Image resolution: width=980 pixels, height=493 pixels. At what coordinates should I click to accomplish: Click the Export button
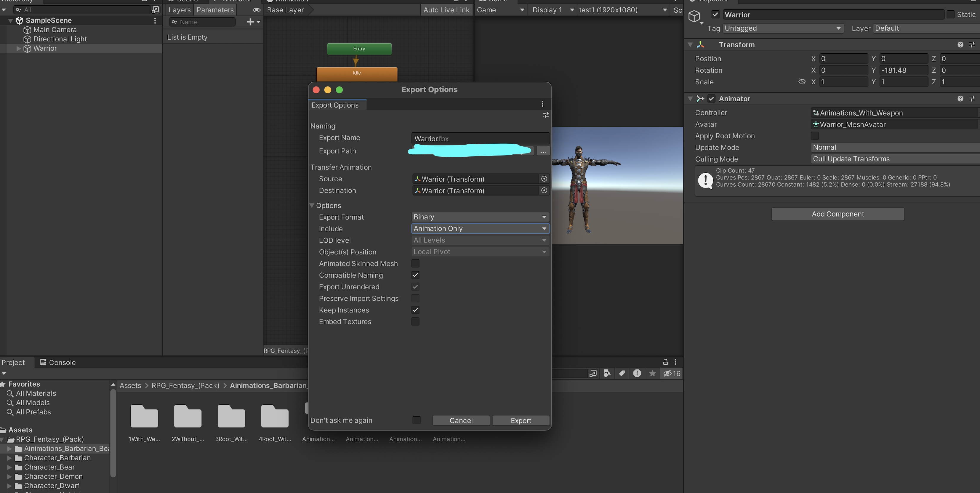[521, 420]
